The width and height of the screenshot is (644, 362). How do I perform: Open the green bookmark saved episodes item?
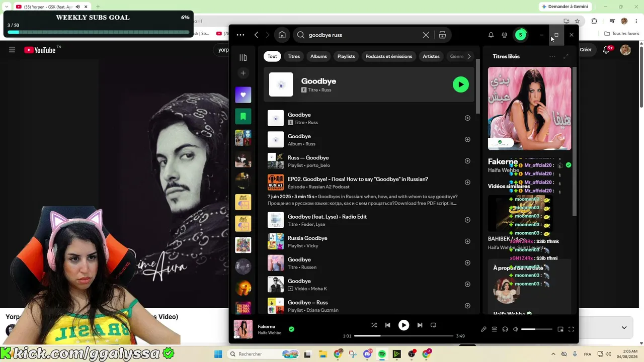tap(243, 116)
